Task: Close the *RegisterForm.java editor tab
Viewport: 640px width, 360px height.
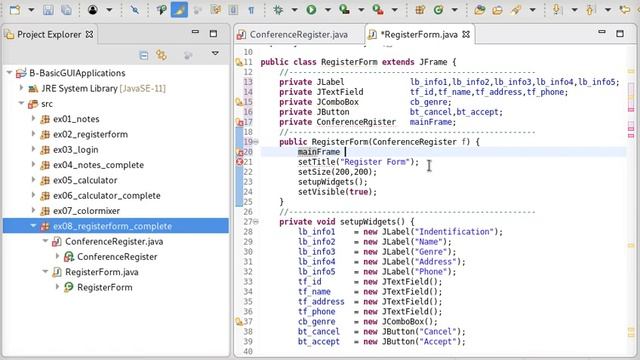Action: [x=466, y=35]
